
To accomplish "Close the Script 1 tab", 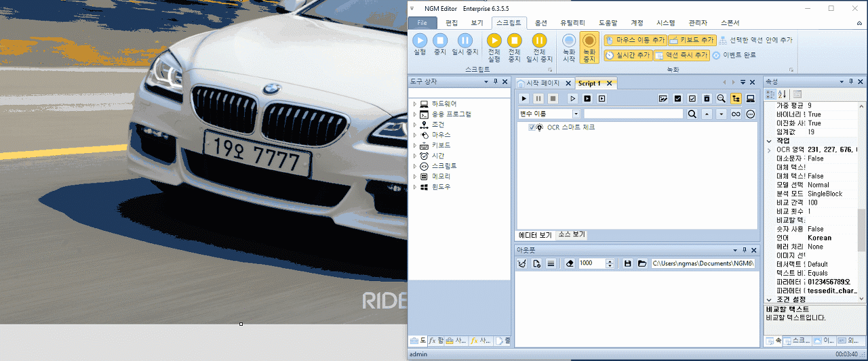I will 609,83.
